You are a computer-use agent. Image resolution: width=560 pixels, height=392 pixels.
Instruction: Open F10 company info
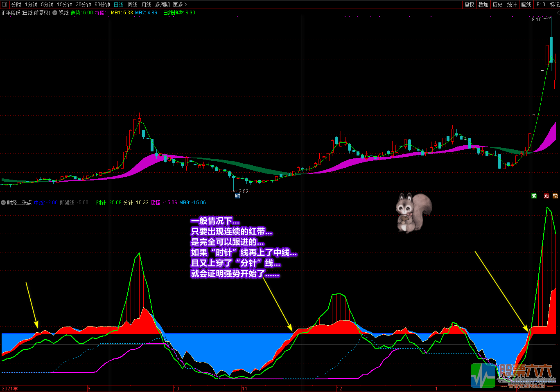click(x=541, y=5)
